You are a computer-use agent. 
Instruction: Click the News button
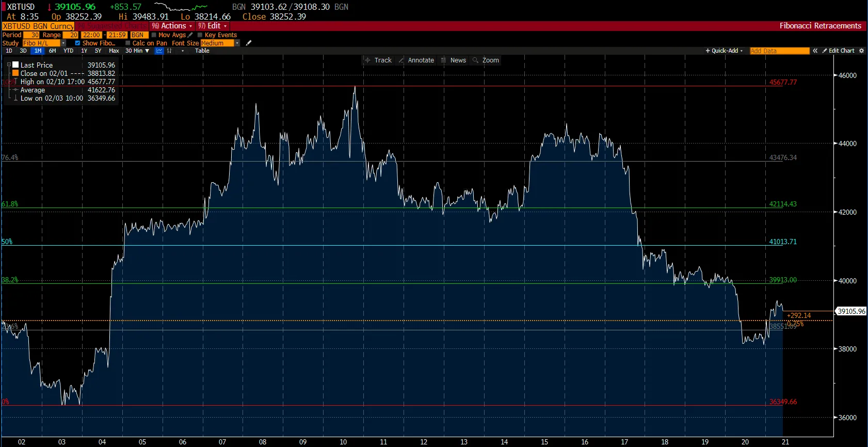(x=453, y=60)
